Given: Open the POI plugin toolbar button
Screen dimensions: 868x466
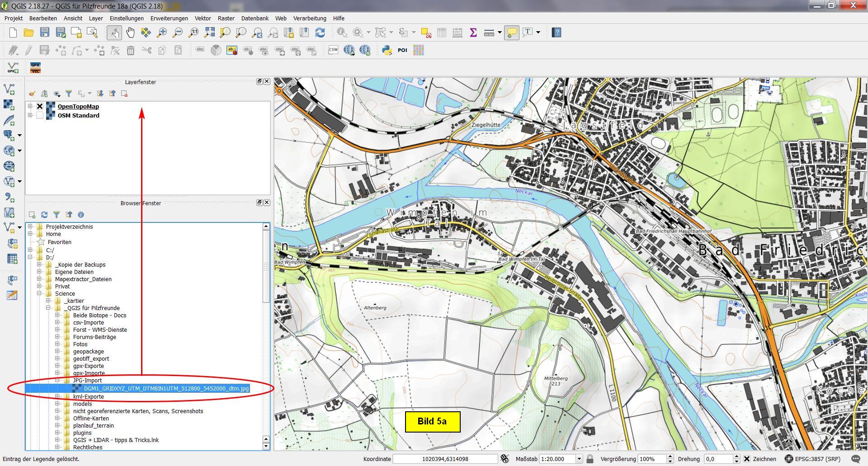Looking at the screenshot, I should coord(402,50).
